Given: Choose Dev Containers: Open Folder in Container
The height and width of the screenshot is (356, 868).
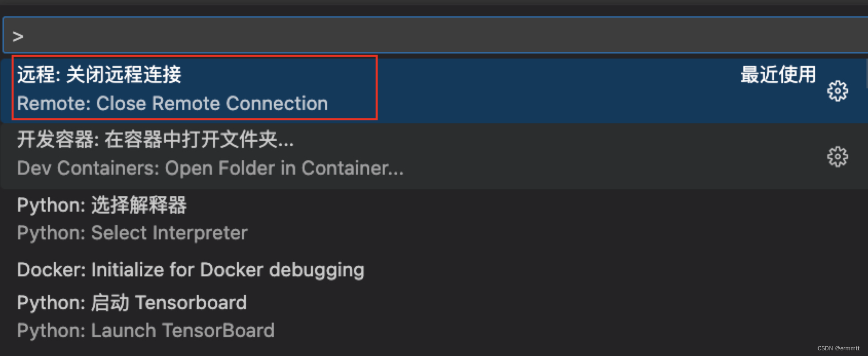Looking at the screenshot, I should tap(211, 168).
